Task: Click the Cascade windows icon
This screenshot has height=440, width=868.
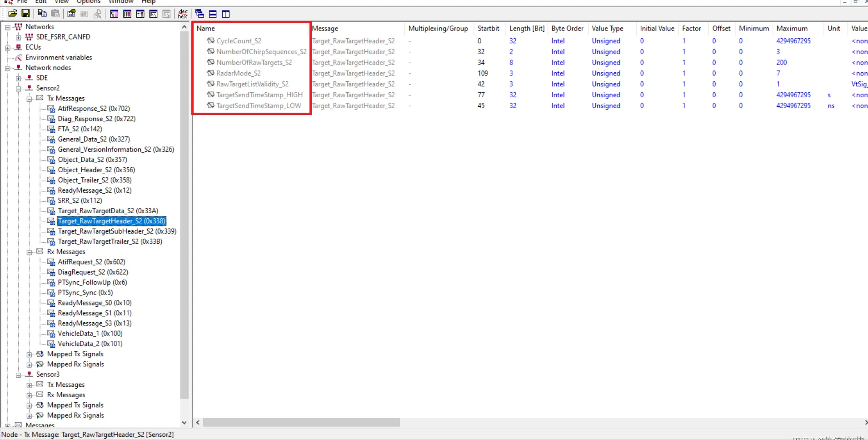Action: coord(200,14)
